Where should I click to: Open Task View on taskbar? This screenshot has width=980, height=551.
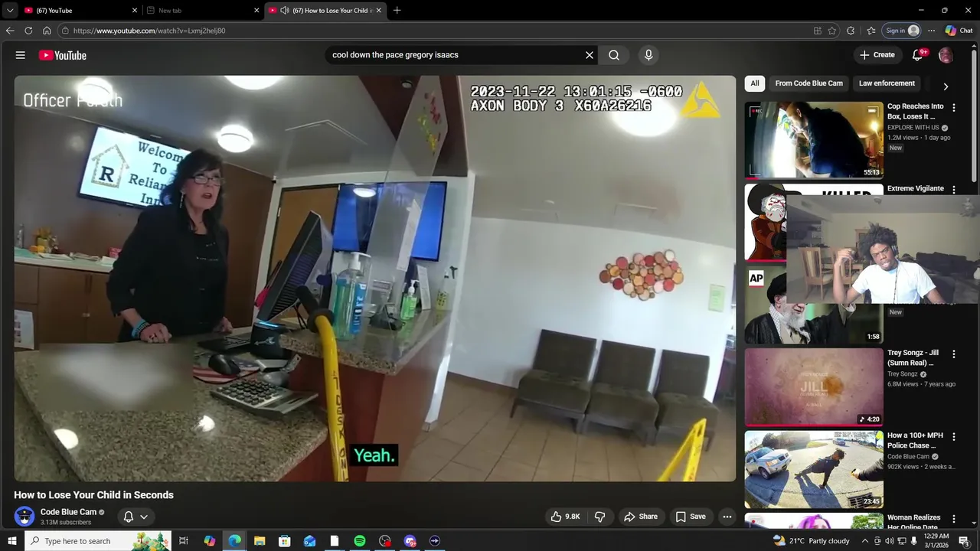coord(184,541)
